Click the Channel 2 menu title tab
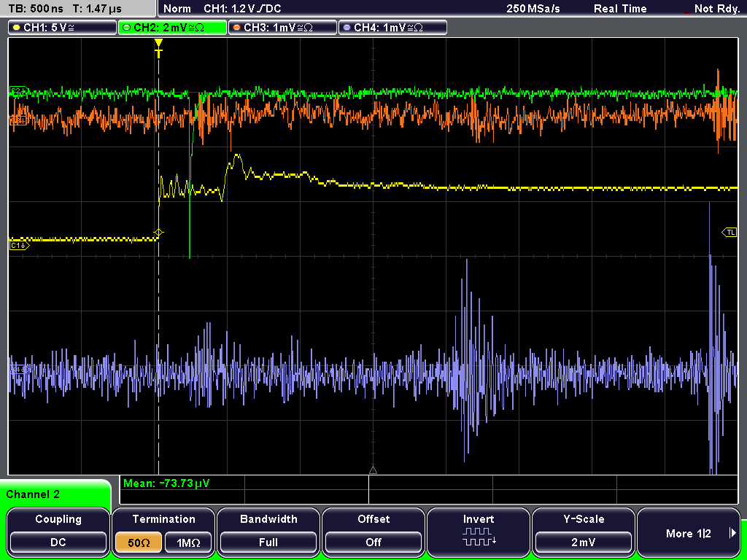The height and width of the screenshot is (560, 747). pyautogui.click(x=55, y=494)
